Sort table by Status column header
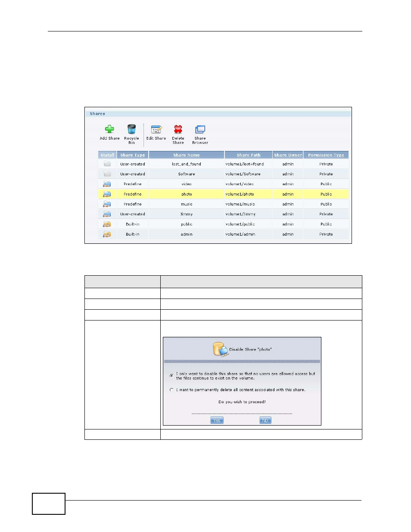The width and height of the screenshot is (411, 532). click(x=107, y=155)
